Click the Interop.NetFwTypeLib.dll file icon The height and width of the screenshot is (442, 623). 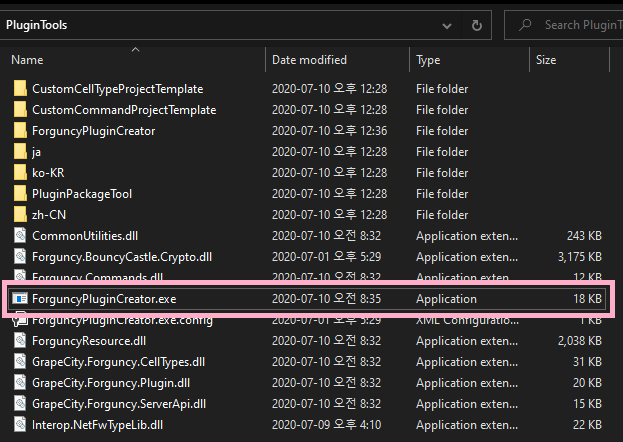20,425
